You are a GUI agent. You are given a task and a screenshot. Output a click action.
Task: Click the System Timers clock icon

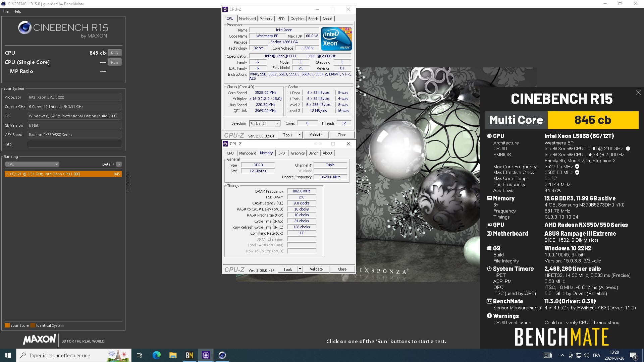(489, 269)
